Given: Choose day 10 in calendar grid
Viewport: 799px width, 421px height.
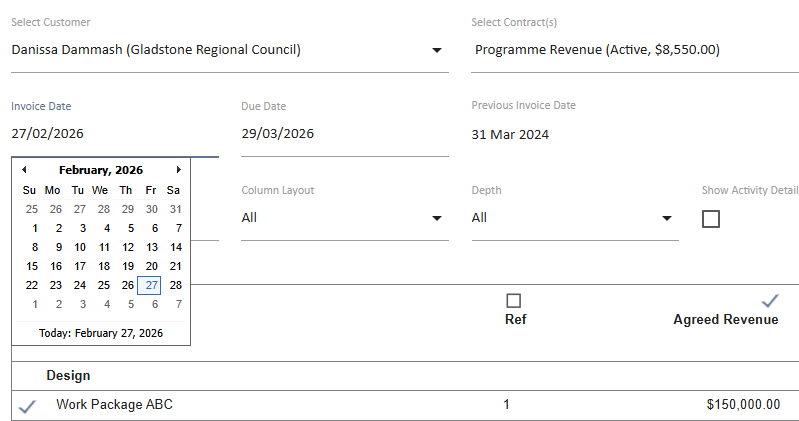Looking at the screenshot, I should pyautogui.click(x=79, y=247).
